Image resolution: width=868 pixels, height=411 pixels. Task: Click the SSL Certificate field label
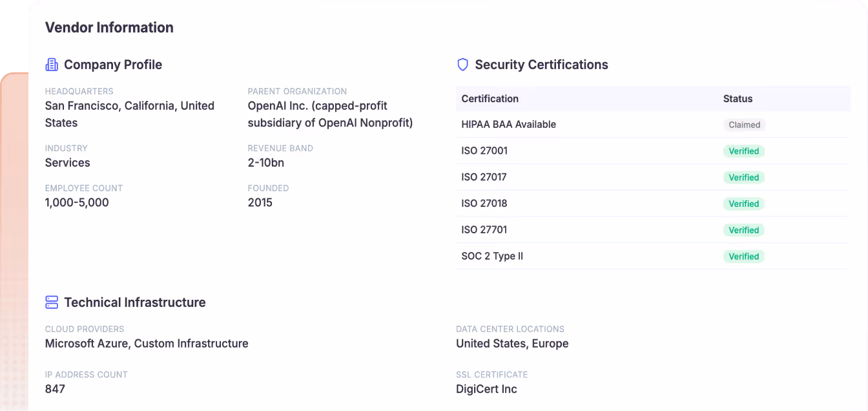coord(492,374)
